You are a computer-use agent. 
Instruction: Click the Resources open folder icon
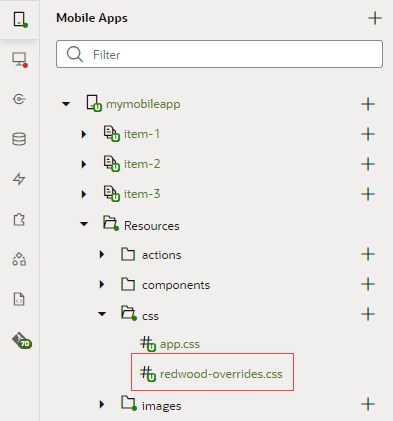111,224
